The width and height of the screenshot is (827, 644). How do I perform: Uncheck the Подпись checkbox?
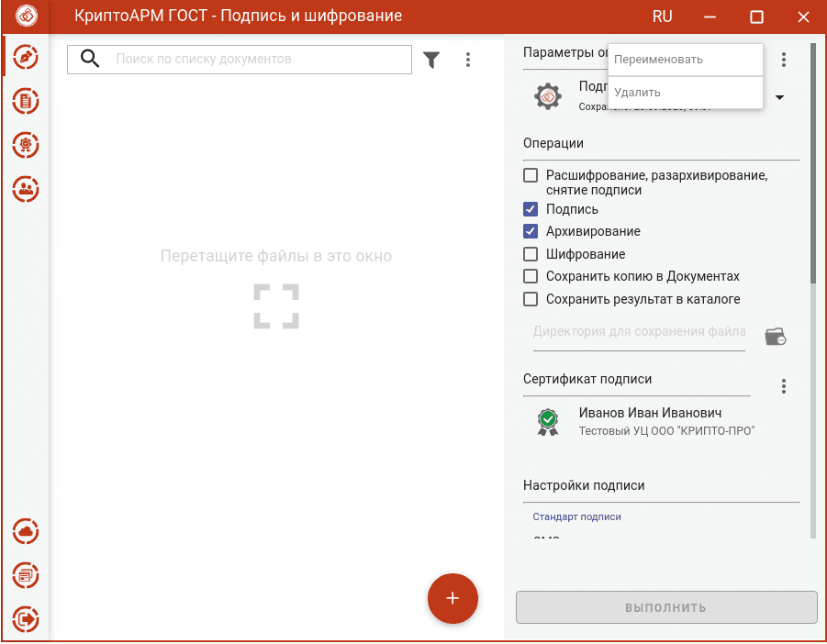[x=531, y=209]
